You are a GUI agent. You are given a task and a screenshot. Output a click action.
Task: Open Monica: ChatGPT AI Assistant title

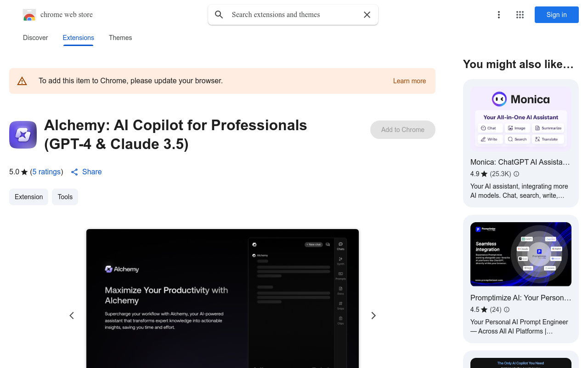520,162
